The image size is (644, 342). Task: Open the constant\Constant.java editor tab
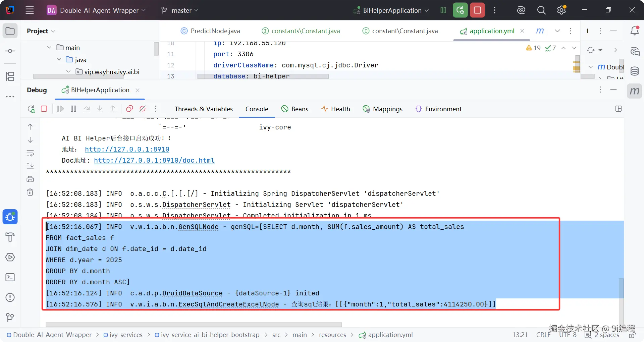point(400,31)
